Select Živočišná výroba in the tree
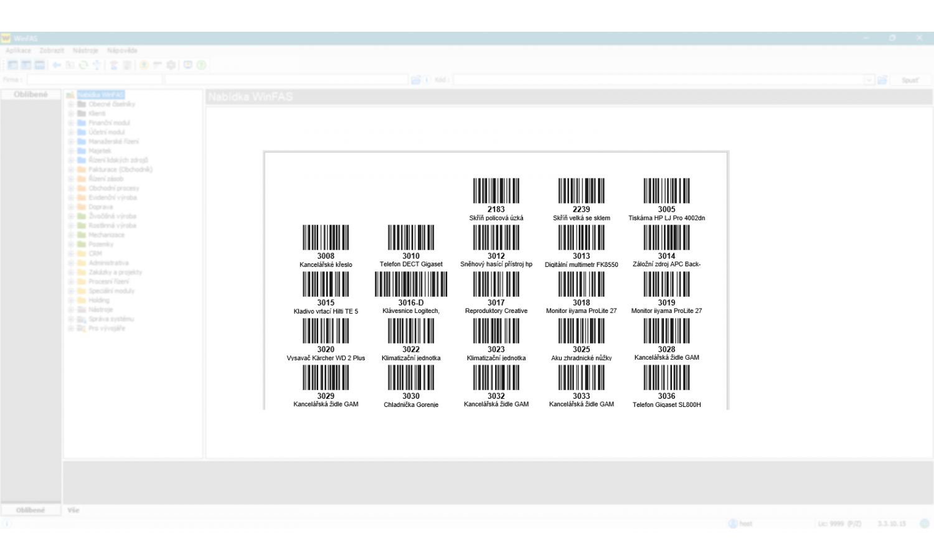934x560 pixels. 112,216
